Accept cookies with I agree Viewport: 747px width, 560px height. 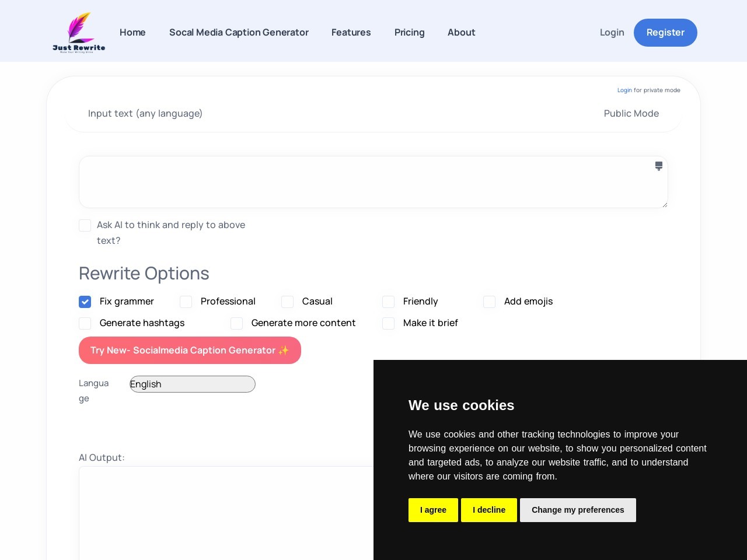[x=433, y=510]
